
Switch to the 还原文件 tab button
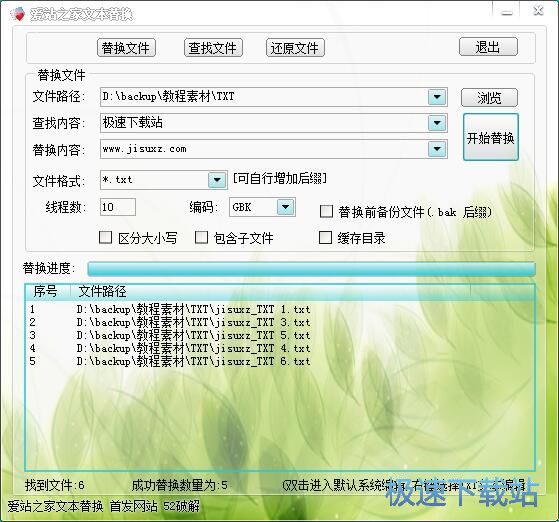(295, 48)
